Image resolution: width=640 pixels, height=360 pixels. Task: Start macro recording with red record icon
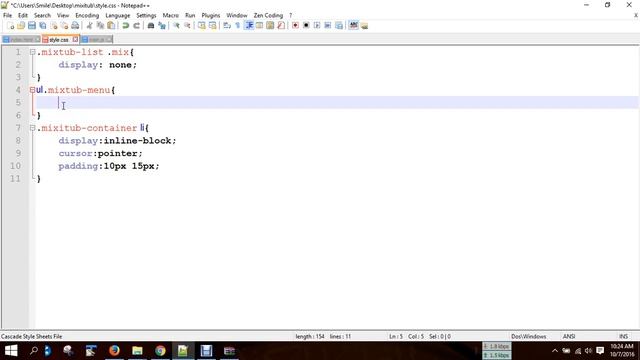(x=295, y=26)
